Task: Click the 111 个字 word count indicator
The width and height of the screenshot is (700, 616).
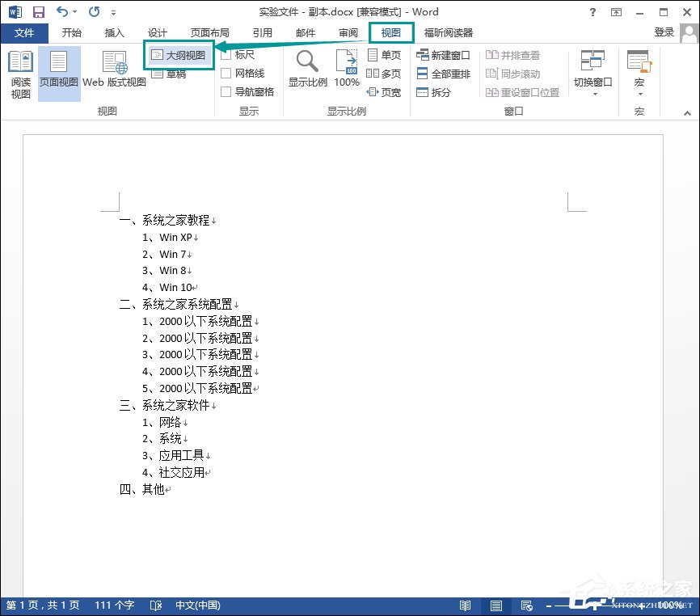Action: 96,605
